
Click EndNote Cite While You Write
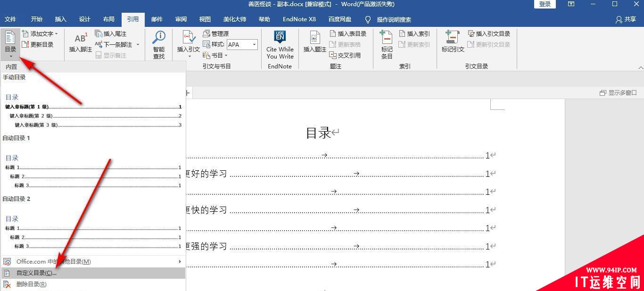[x=280, y=45]
